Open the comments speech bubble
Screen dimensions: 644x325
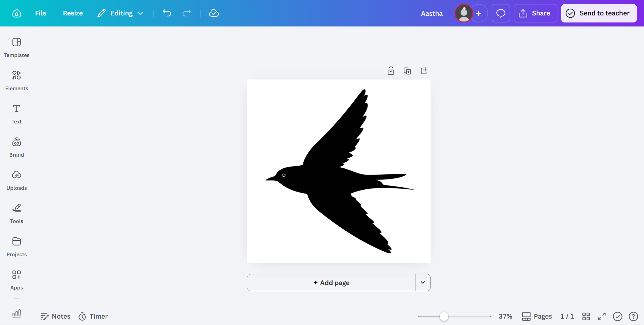pos(501,13)
